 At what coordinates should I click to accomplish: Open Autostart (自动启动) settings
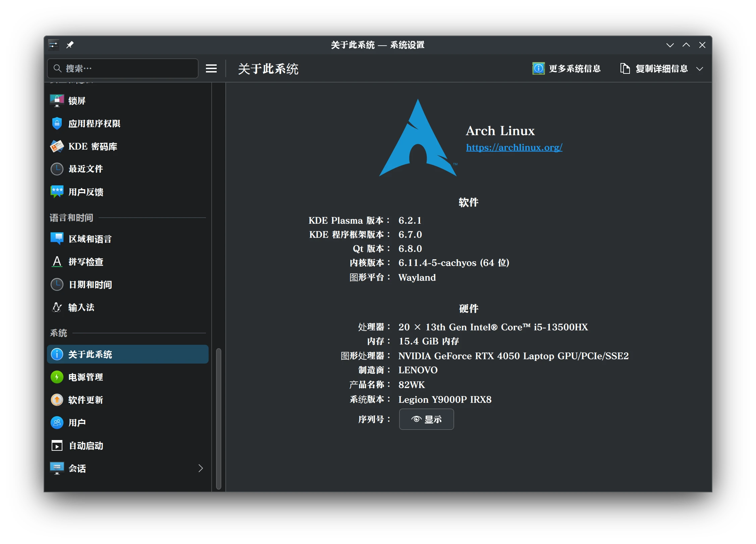point(86,445)
